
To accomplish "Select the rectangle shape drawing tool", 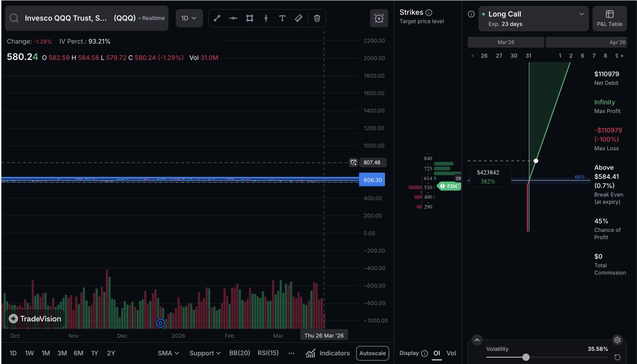I will click(249, 18).
